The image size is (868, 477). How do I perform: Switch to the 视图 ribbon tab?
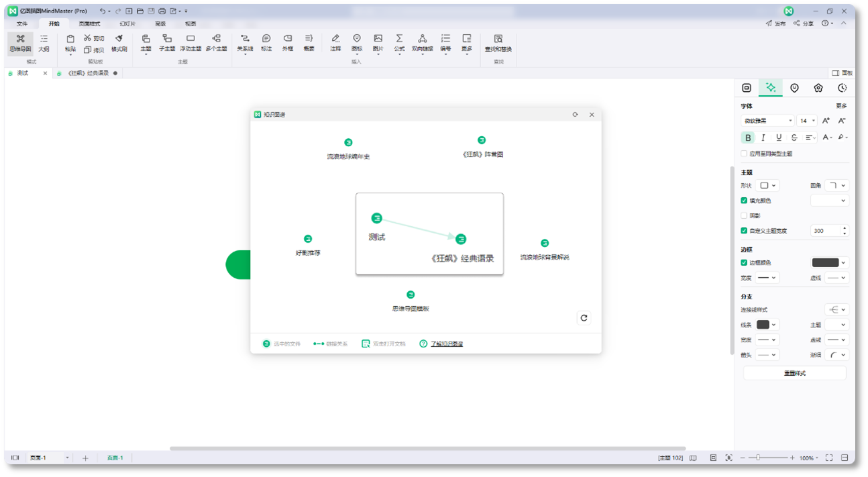tap(191, 23)
